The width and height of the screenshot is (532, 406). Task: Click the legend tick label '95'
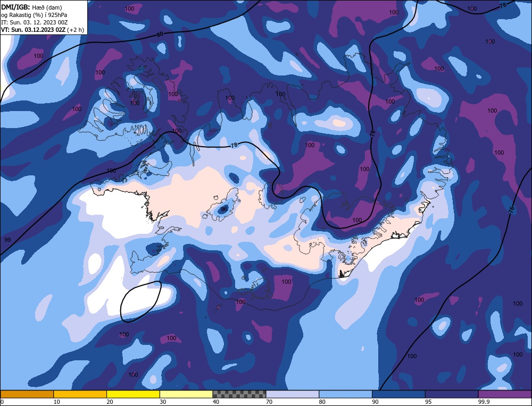coord(428,402)
